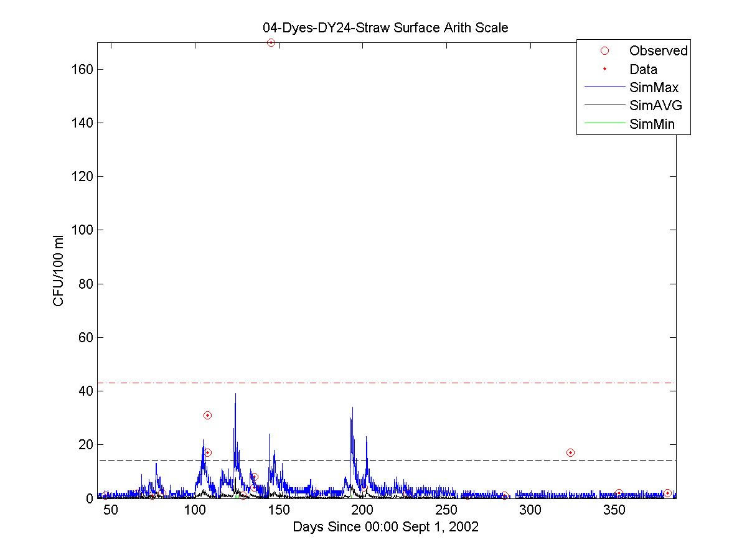747x560 pixels.
Task: Click the Observed circle marker in legend
Action: coord(603,51)
